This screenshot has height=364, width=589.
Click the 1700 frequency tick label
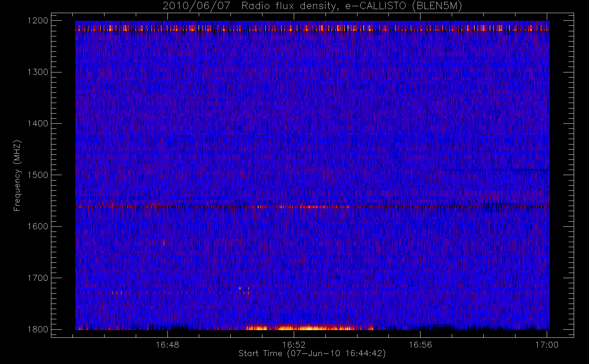pos(38,278)
